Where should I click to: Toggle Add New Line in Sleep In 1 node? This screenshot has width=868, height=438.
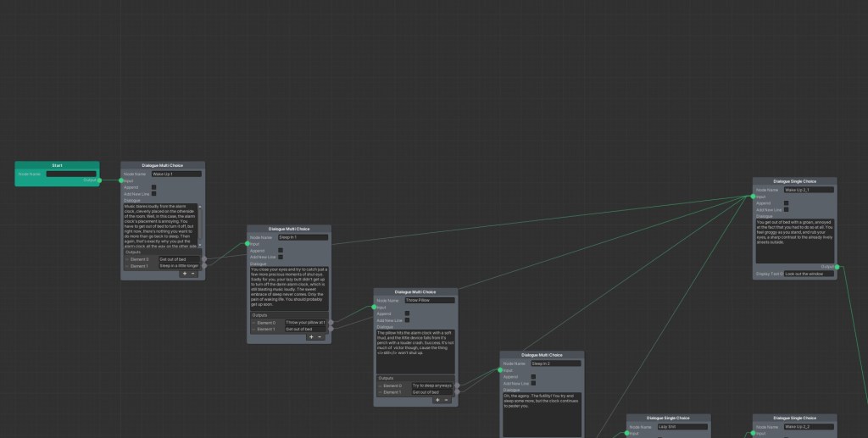[x=281, y=257]
